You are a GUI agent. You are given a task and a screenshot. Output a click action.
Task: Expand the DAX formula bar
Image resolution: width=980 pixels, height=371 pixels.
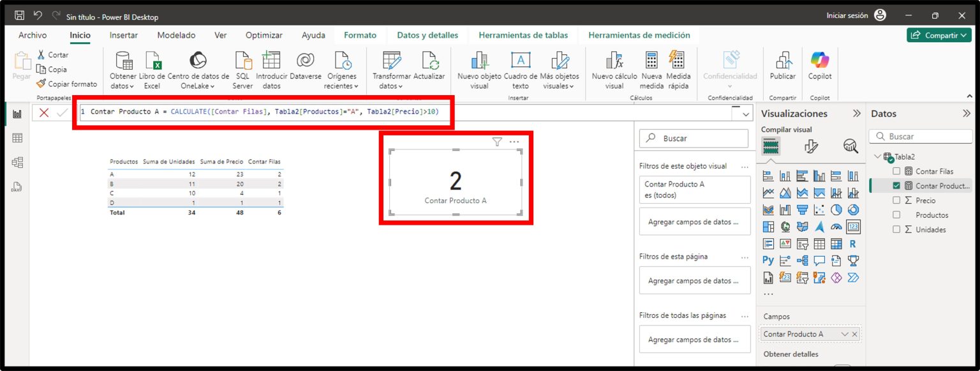coord(745,114)
